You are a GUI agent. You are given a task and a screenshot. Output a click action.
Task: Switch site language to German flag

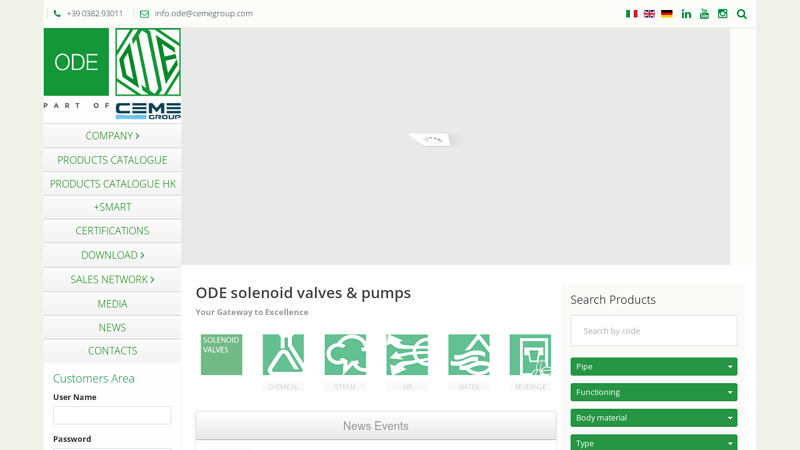click(x=667, y=14)
